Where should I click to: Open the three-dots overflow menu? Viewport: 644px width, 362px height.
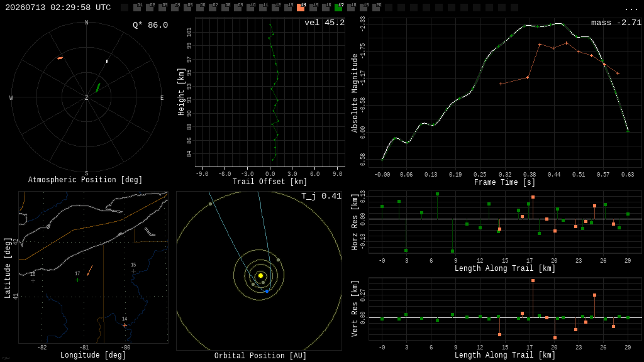pos(631,8)
